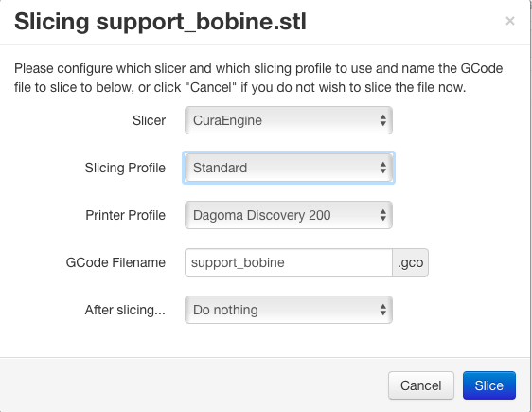Screen dimensions: 532x412
Task: Click the up-down arrows on Slicer select
Action: (x=383, y=120)
